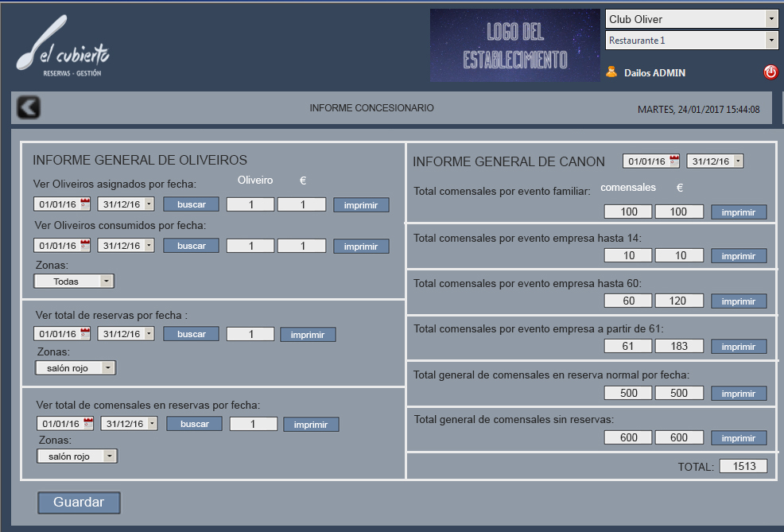Click buscar for Oliveiros asignados
This screenshot has height=532, width=784.
[x=191, y=204]
